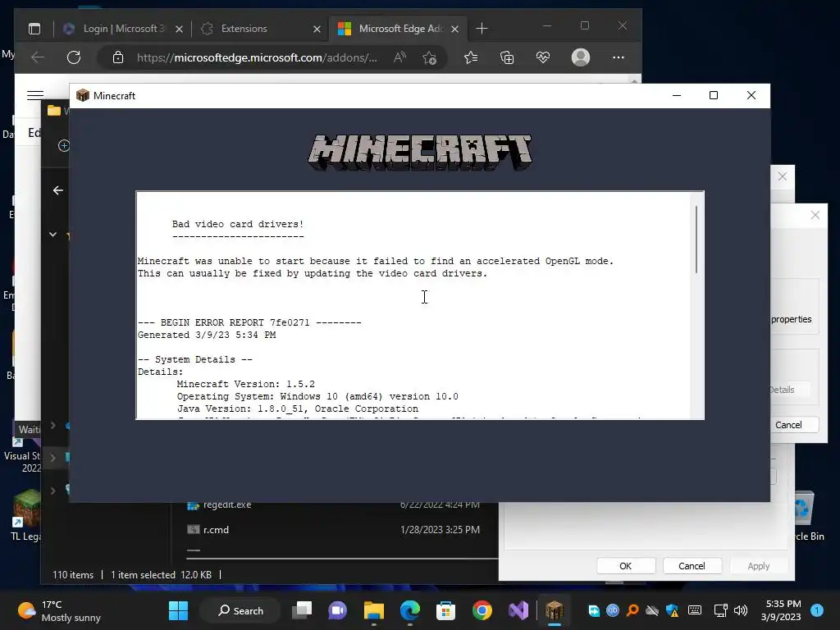The width and height of the screenshot is (840, 630).
Task: Toggle Read aloud in Edge address bar
Action: coord(399,57)
